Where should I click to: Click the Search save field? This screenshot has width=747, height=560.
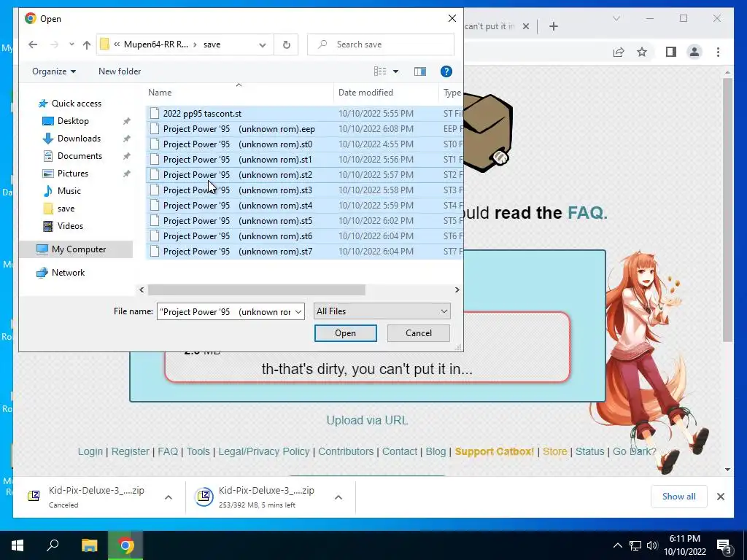[x=380, y=44]
